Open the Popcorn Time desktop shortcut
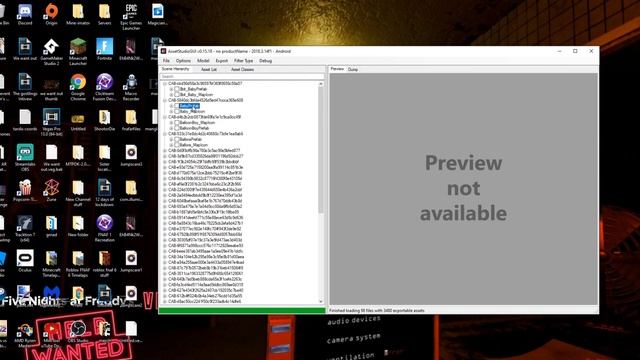Screen dimensions: 640x360 click(25, 191)
